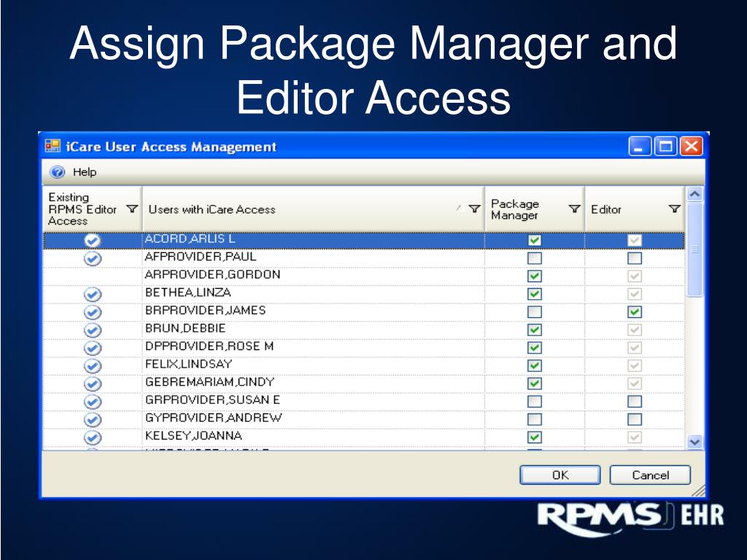Click existing editor access icon for GEBREMARIAM,CINDY
Viewport: 747px width, 560px height.
click(x=93, y=384)
